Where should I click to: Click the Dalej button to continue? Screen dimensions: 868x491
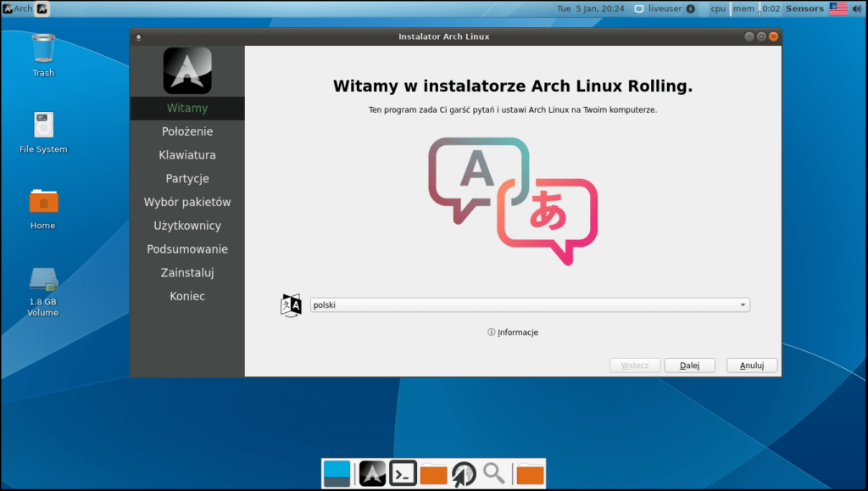pos(690,365)
